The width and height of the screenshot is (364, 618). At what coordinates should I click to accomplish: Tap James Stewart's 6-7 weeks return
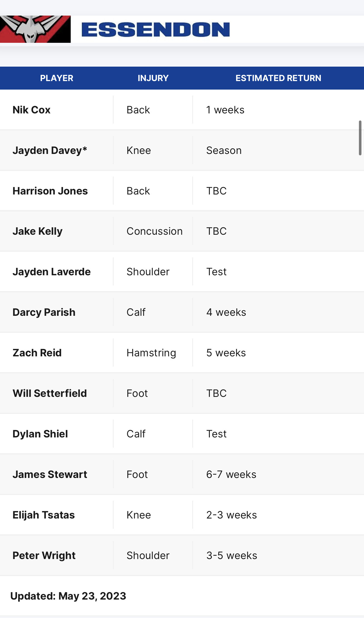click(x=231, y=474)
